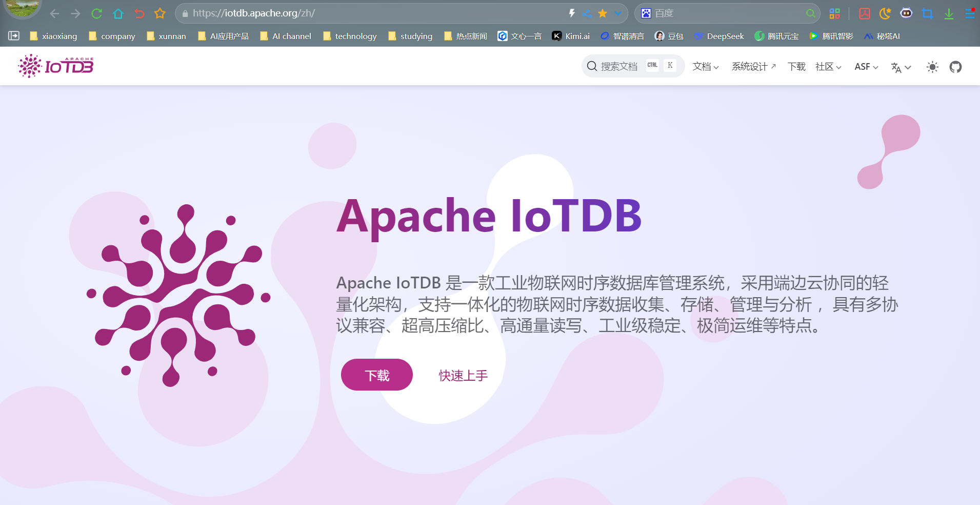Open the Kimi.ai bookmark icon
The height and width of the screenshot is (505, 980).
557,36
